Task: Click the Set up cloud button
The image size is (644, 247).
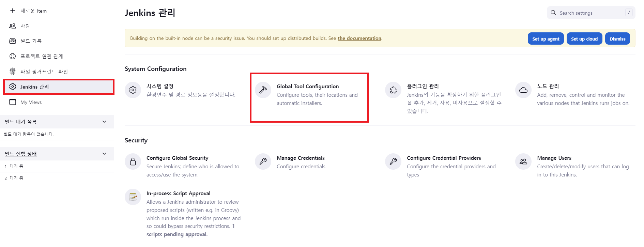Action: 584,39
